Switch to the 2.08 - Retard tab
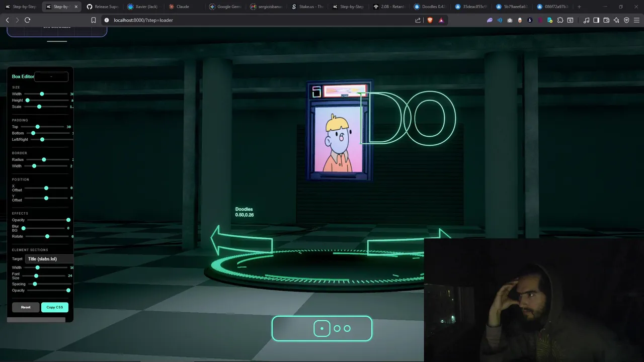 tap(389, 7)
